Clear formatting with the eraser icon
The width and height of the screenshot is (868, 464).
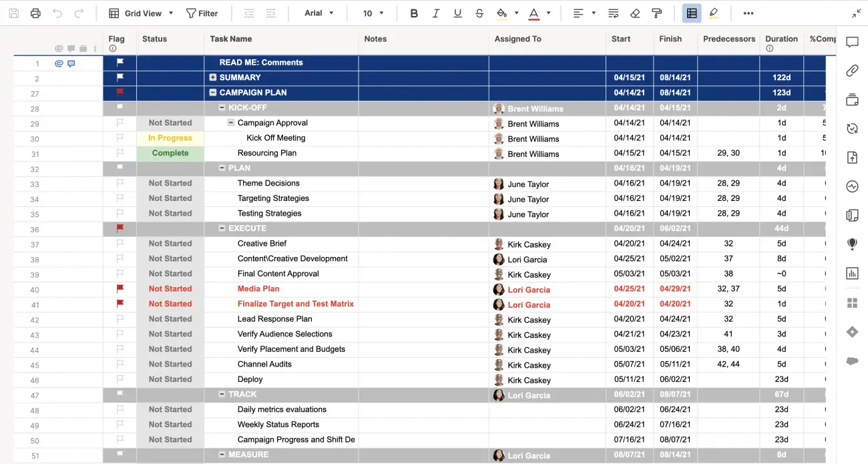[634, 13]
